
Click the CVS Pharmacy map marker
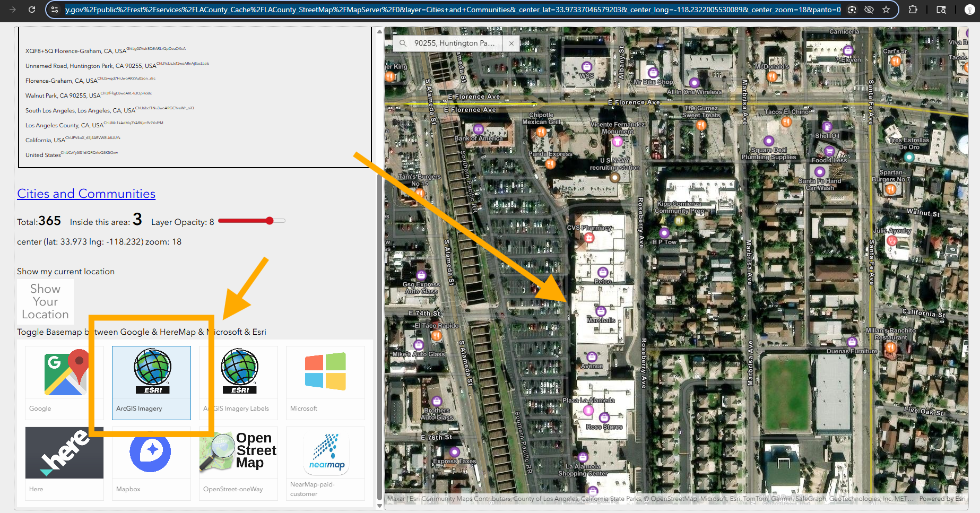pos(589,238)
